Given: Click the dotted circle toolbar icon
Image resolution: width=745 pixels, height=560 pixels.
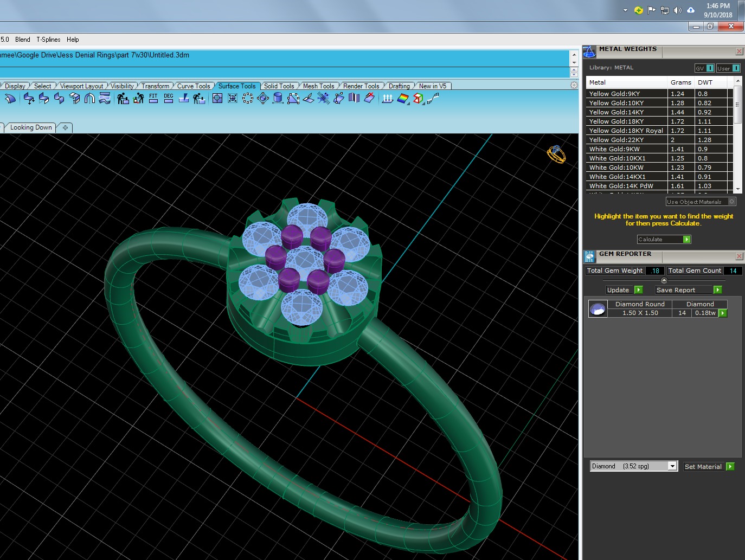Looking at the screenshot, I should click(x=248, y=98).
